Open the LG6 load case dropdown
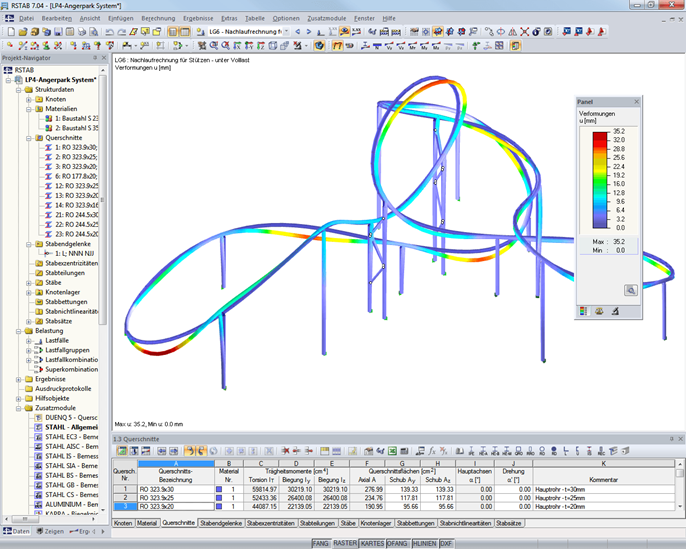 point(287,31)
